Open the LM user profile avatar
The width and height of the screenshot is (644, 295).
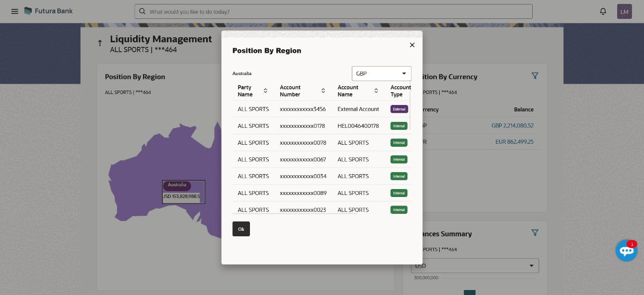click(x=625, y=11)
